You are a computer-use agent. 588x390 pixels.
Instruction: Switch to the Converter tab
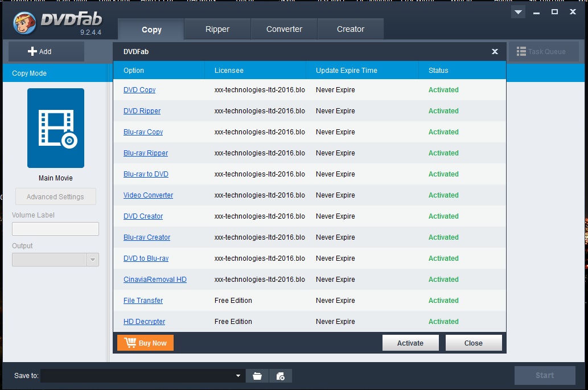(284, 29)
